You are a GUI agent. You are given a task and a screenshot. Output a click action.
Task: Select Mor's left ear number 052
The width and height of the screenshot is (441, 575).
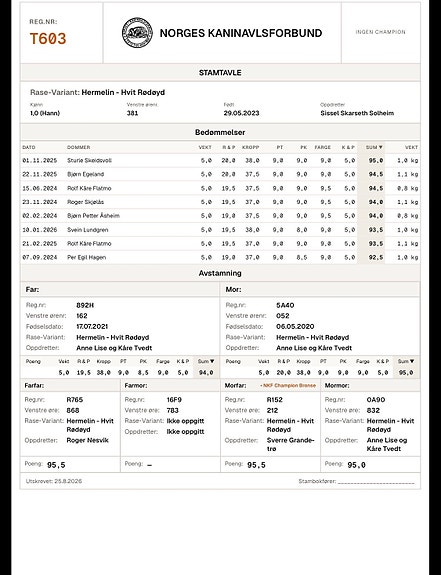tap(283, 316)
